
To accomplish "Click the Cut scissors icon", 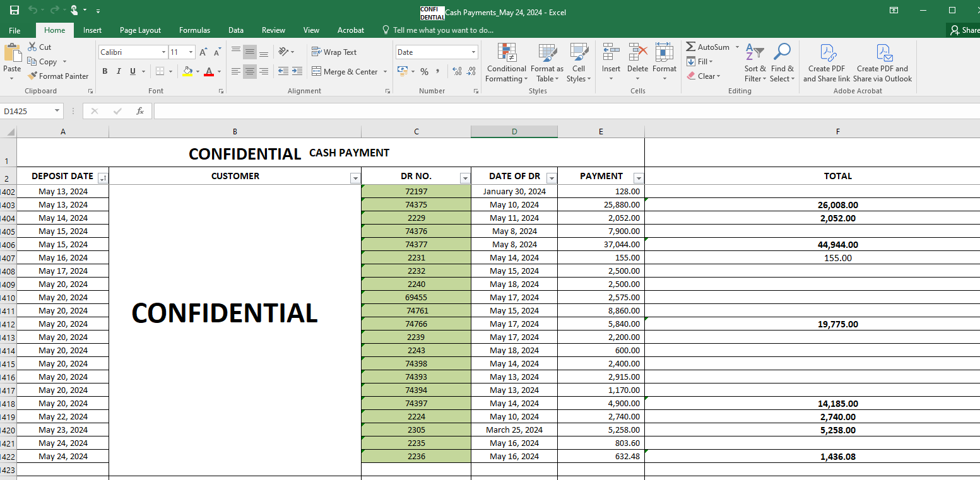I will [32, 47].
